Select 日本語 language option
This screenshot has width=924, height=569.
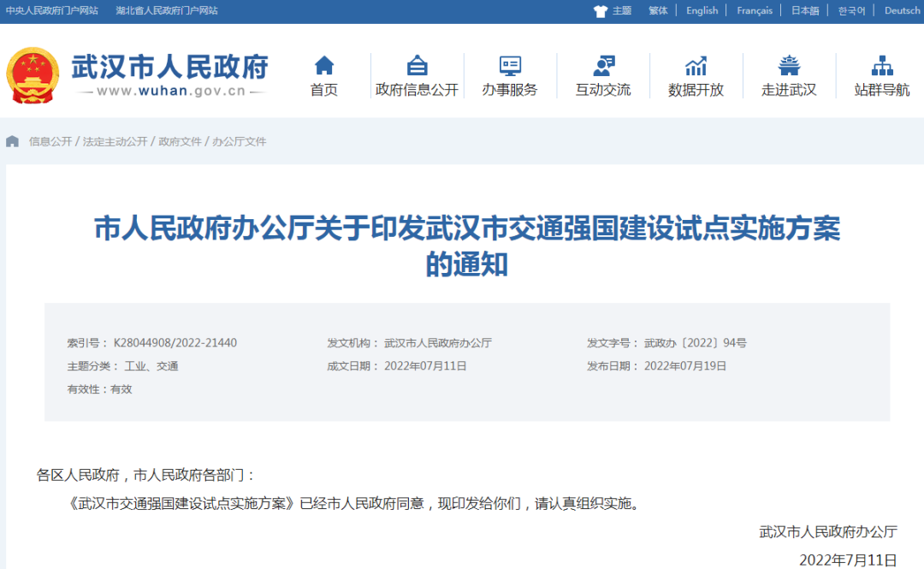[804, 11]
